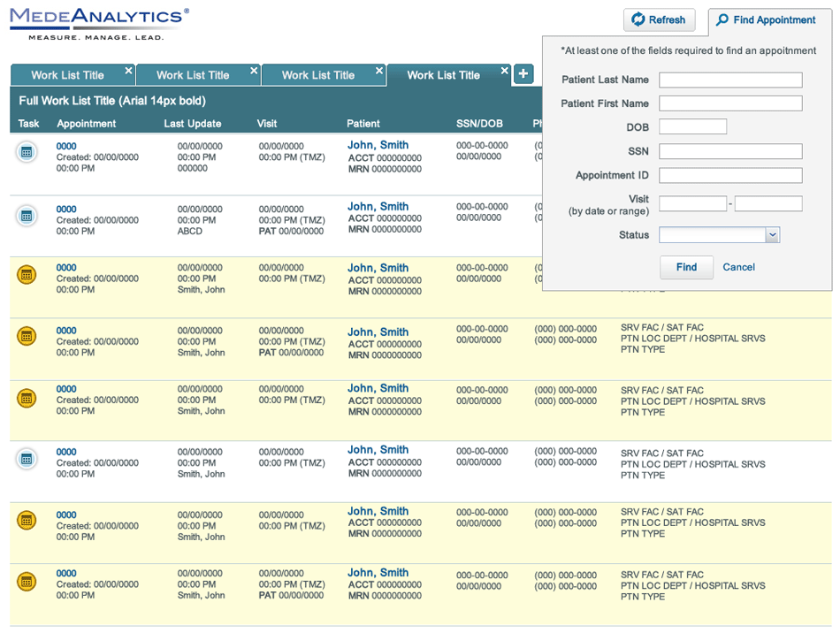Click into the DOB input field
This screenshot has width=840, height=633.
(692, 127)
